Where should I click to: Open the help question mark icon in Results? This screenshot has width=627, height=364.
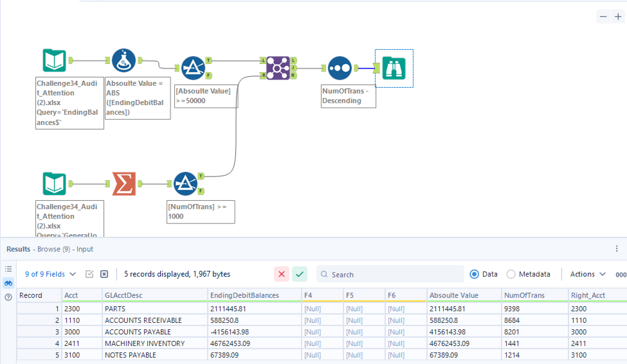click(x=8, y=297)
